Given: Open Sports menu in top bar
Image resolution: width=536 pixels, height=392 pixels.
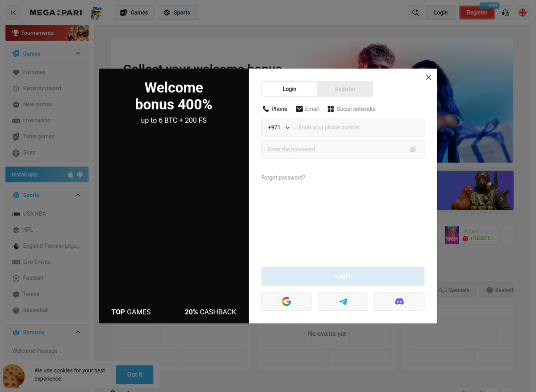Looking at the screenshot, I should point(177,13).
